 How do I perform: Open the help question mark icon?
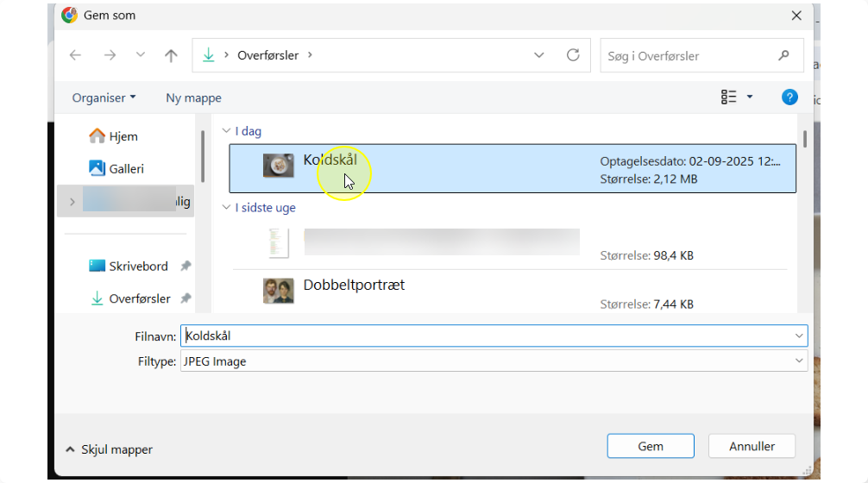pyautogui.click(x=789, y=97)
